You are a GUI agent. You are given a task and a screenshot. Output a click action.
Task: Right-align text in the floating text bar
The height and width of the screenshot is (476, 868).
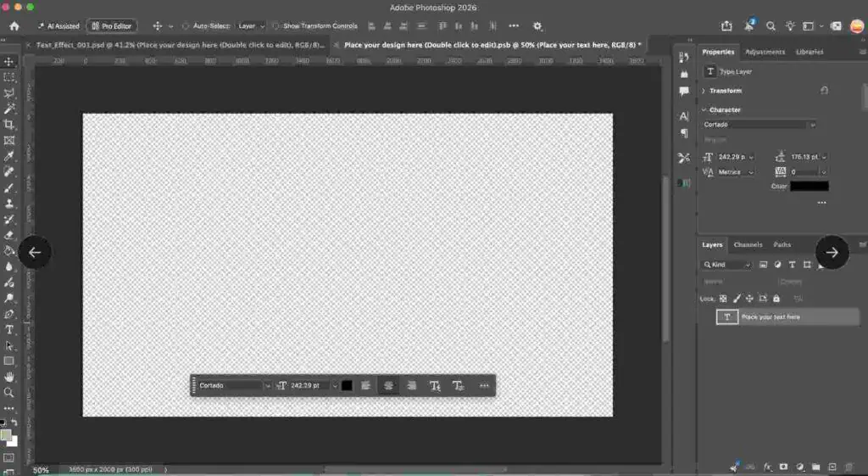click(x=411, y=386)
